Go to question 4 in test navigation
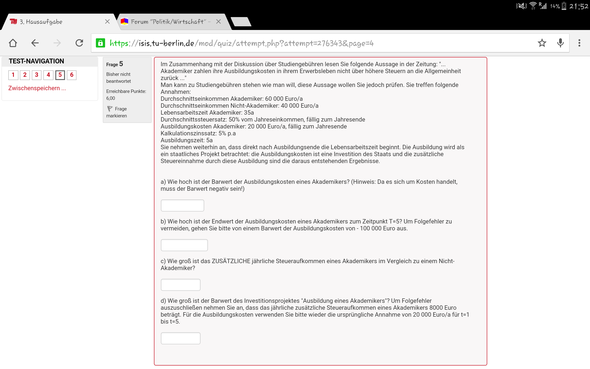Image resolution: width=590 pixels, height=369 pixels. (x=48, y=75)
